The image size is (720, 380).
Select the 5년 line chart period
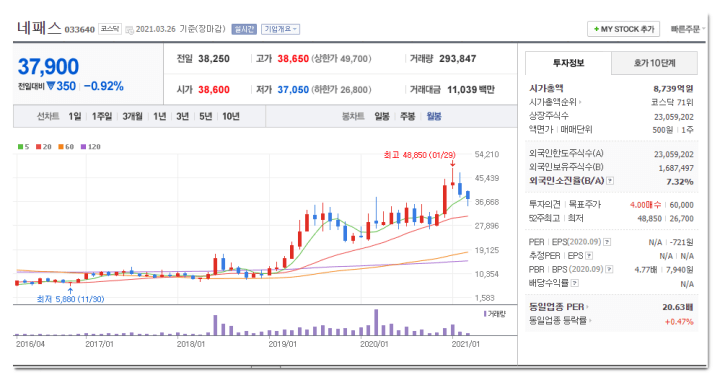point(205,117)
